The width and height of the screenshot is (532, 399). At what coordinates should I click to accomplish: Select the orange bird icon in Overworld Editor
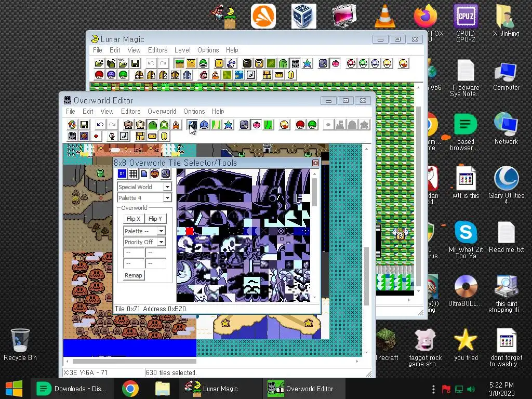(176, 125)
